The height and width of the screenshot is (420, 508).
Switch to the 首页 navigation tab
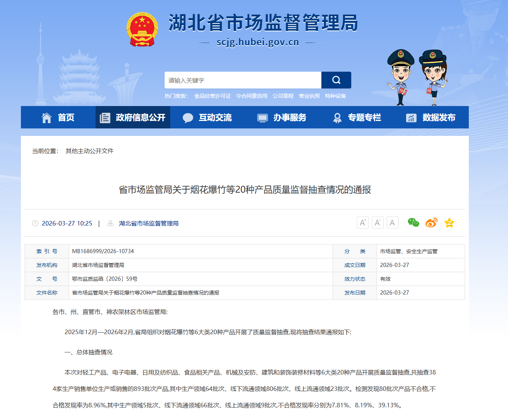66,117
